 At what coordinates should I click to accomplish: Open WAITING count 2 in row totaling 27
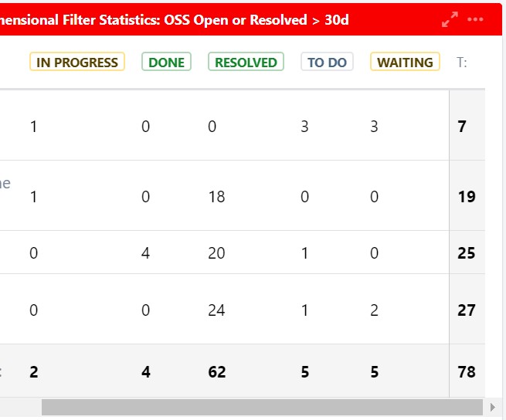[374, 310]
